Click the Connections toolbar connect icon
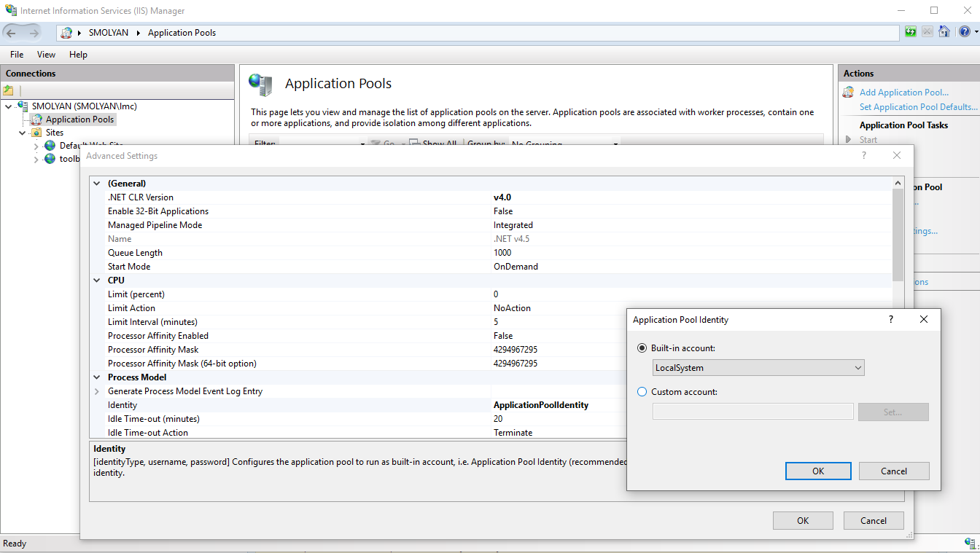 8,90
